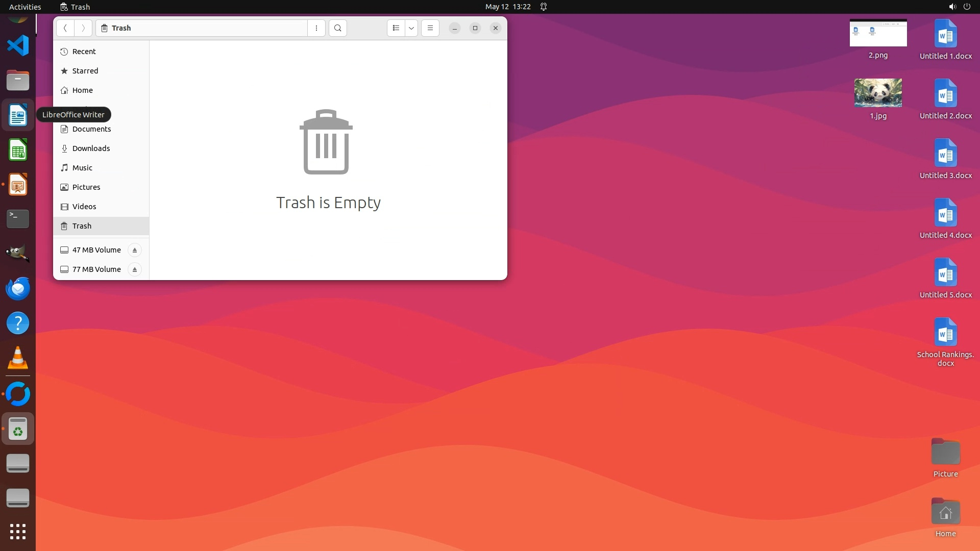
Task: Select the 1.jpg panda thumbnail
Action: (878, 93)
